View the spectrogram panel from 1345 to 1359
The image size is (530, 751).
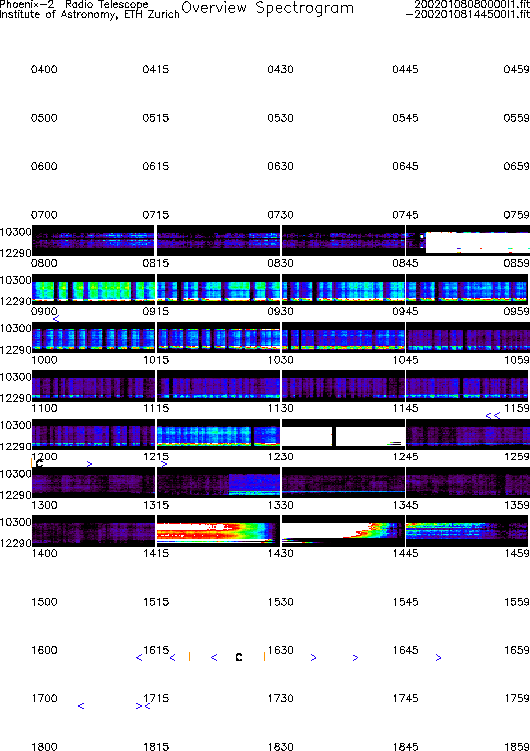pyautogui.click(x=468, y=531)
